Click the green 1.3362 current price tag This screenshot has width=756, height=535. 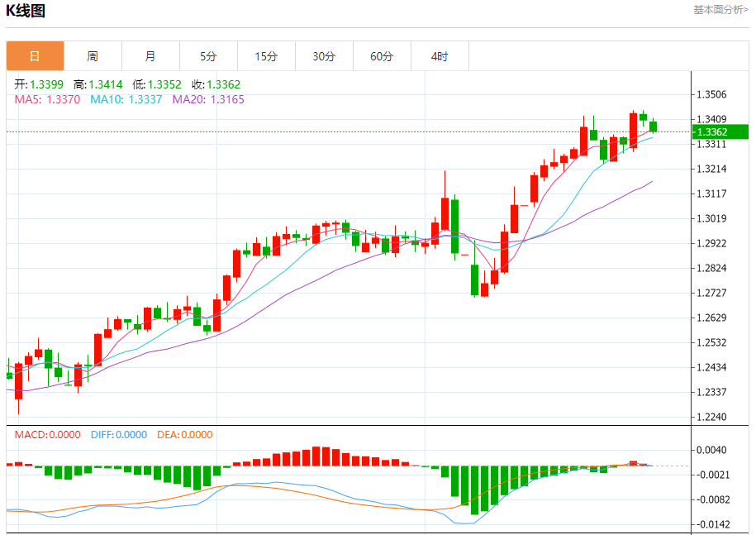720,131
